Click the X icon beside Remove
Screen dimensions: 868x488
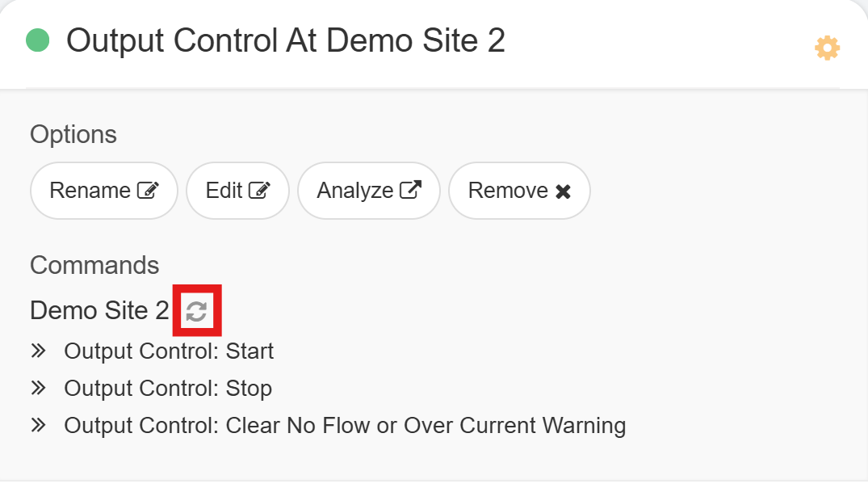pos(563,191)
